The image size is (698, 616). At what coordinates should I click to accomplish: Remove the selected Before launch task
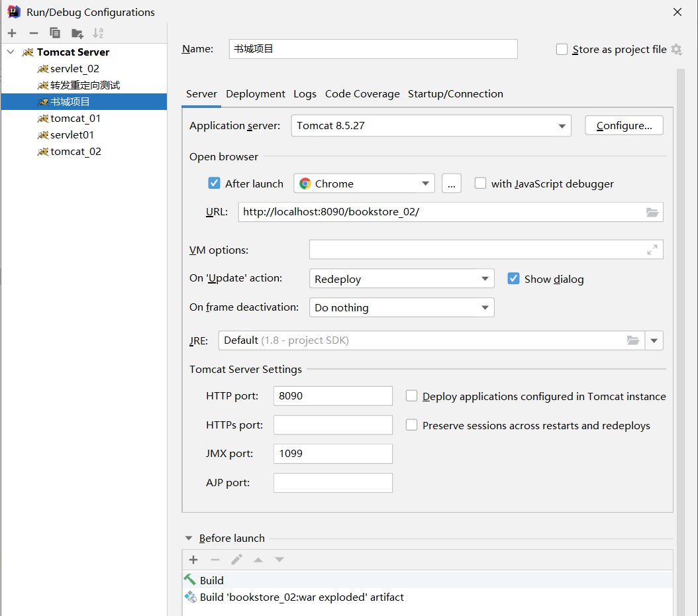click(x=215, y=560)
